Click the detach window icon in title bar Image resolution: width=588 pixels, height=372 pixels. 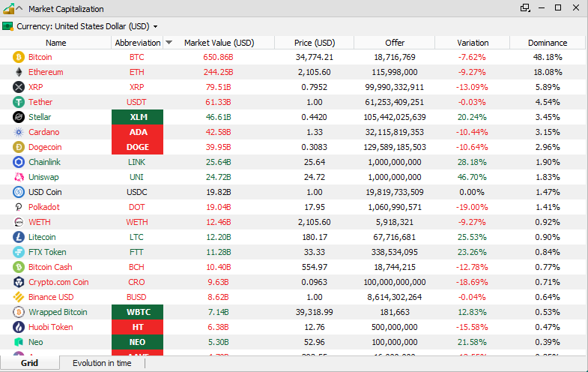(525, 8)
